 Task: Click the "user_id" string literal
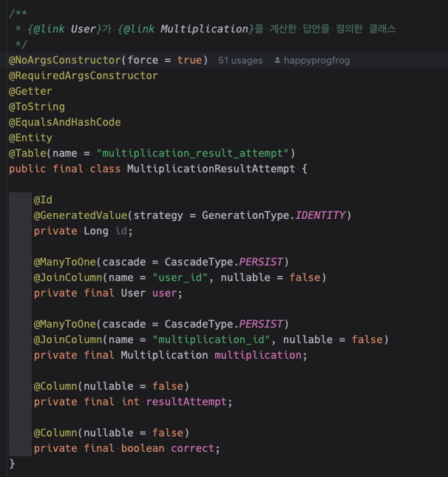(180, 277)
